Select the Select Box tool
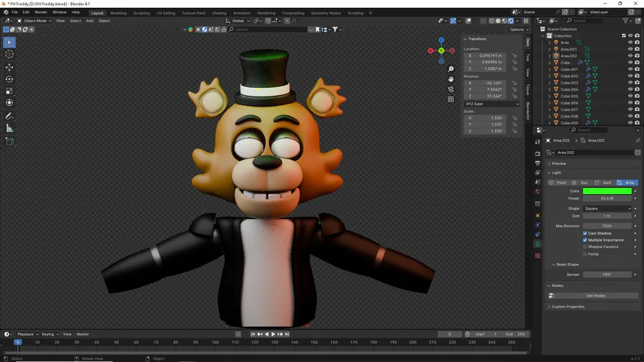This screenshot has height=362, width=644. [9, 42]
